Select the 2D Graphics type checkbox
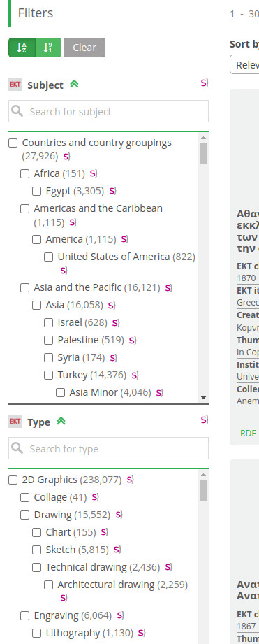This screenshot has height=644, width=259. coord(13,480)
